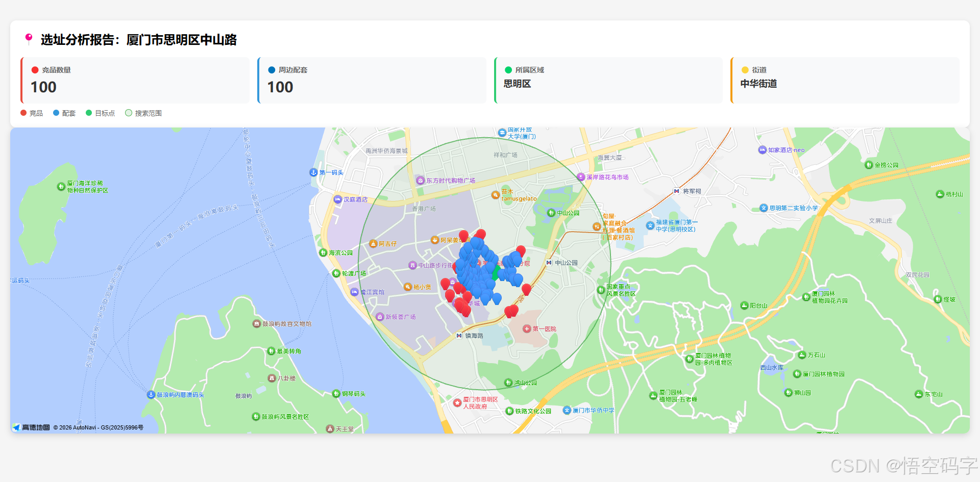This screenshot has width=980, height=482.
Task: Click the 苔木 tamusgelato shop icon
Action: [x=495, y=195]
